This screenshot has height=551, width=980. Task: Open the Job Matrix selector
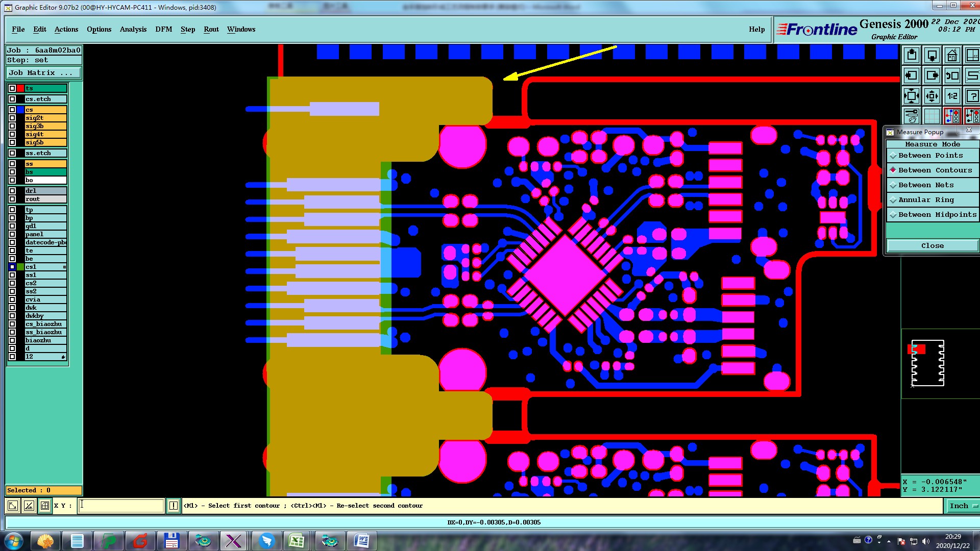tap(43, 73)
